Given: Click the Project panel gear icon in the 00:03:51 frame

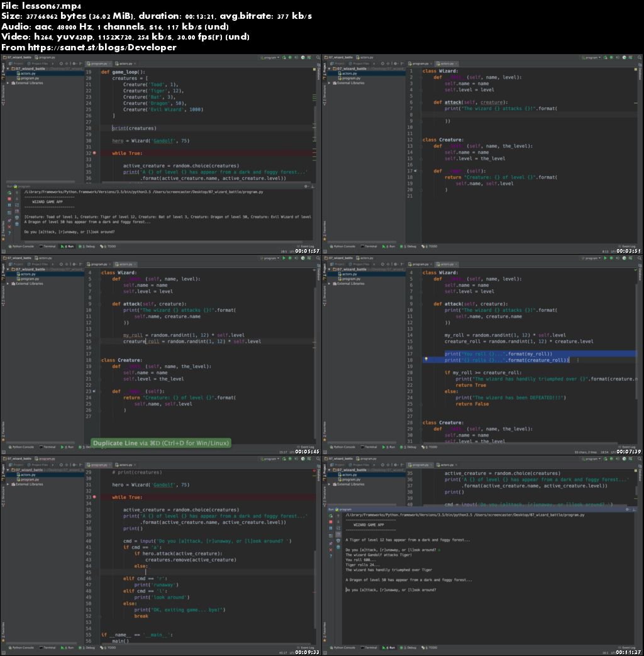Looking at the screenshot, I should (396, 64).
